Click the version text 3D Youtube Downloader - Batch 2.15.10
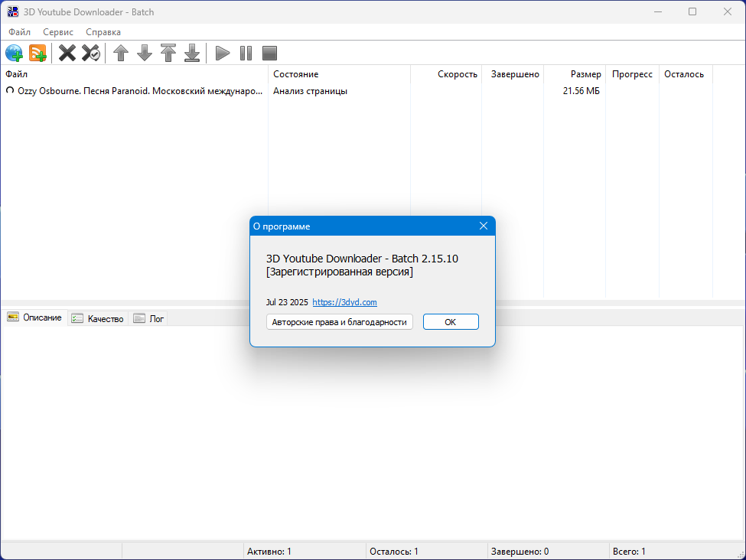The image size is (746, 560). pos(362,259)
